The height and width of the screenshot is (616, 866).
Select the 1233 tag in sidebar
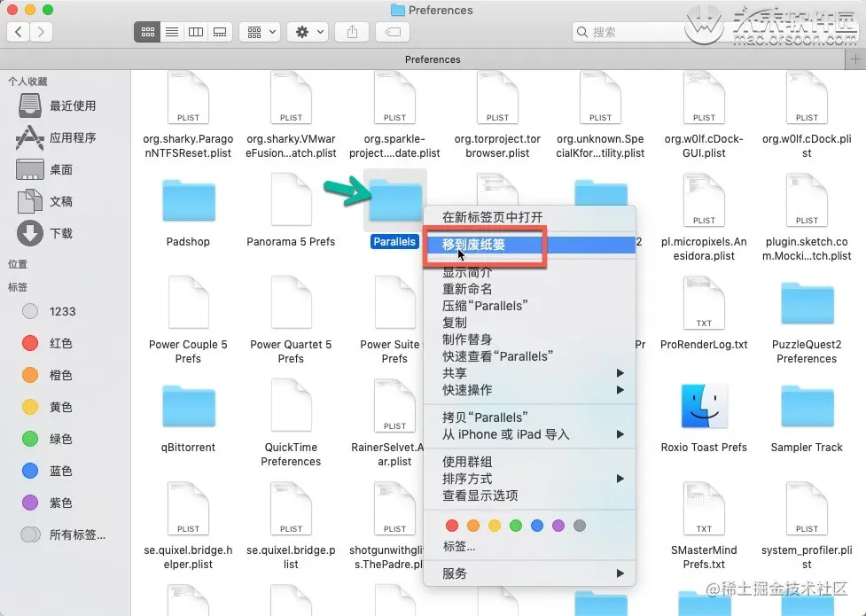49,311
